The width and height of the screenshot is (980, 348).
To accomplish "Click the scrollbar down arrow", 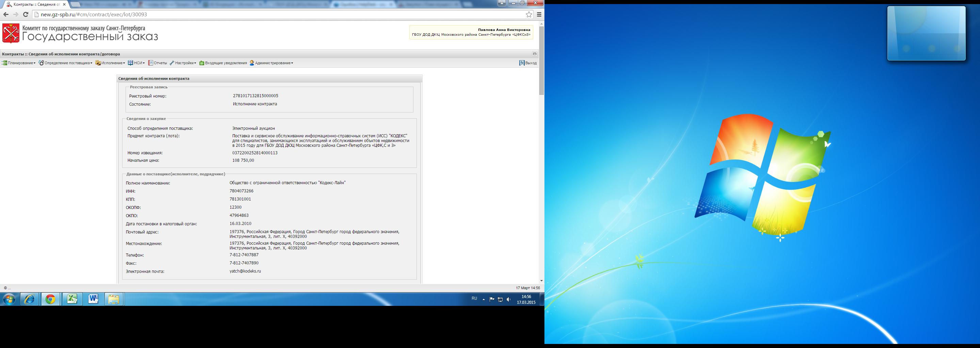I will 541,281.
